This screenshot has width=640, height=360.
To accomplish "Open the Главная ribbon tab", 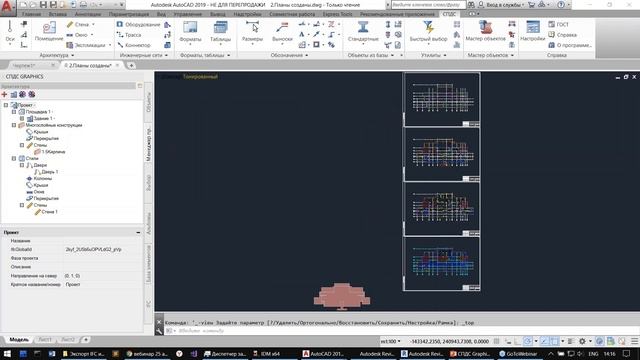I will 31,14.
